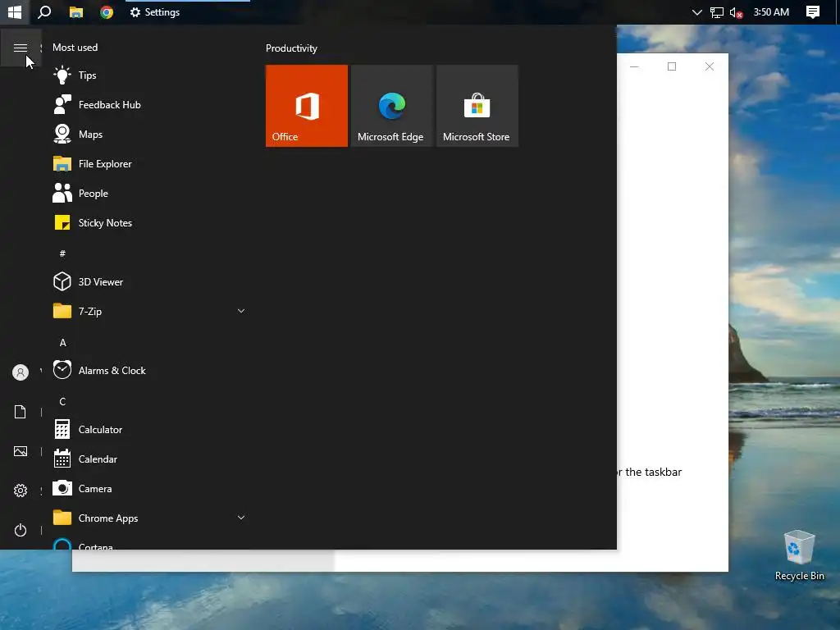Open taskbar Search magnifier
The width and height of the screenshot is (840, 630).
[44, 11]
